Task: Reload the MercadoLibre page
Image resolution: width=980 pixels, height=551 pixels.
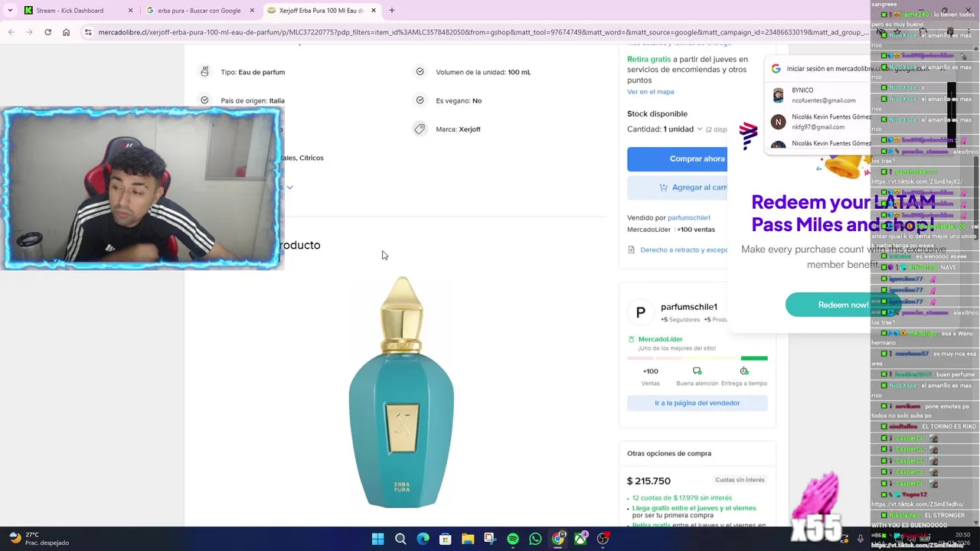Action: [x=47, y=32]
